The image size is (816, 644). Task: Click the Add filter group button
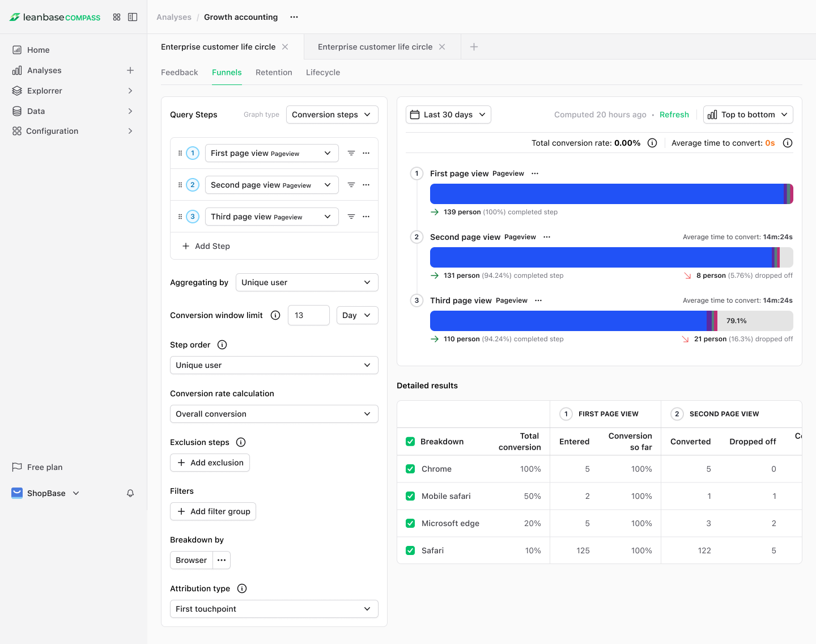pos(213,511)
